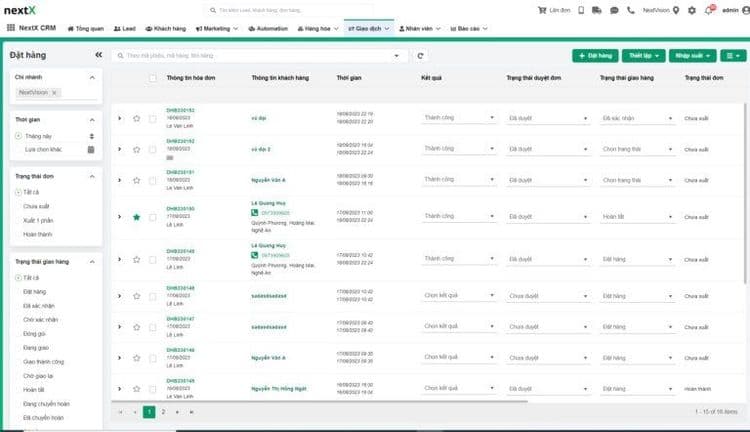Screen dimensions: 750x432
Task: Open the notification bell icon
Action: pos(709,10)
